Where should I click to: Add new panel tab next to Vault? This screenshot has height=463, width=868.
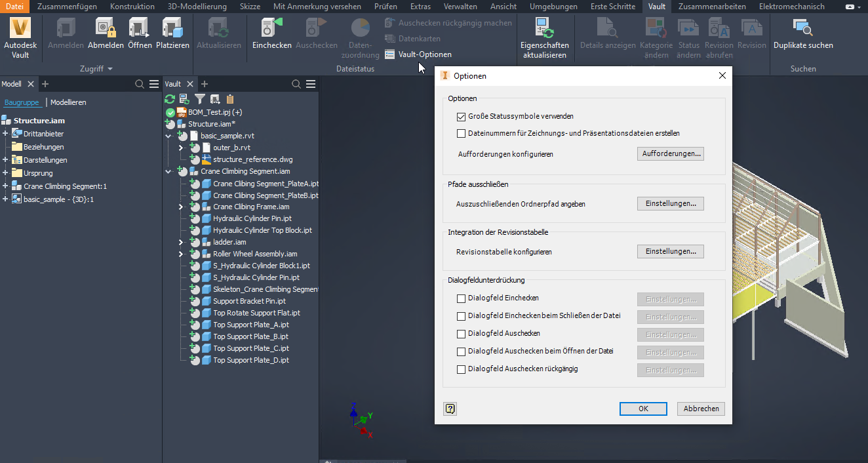(x=205, y=84)
